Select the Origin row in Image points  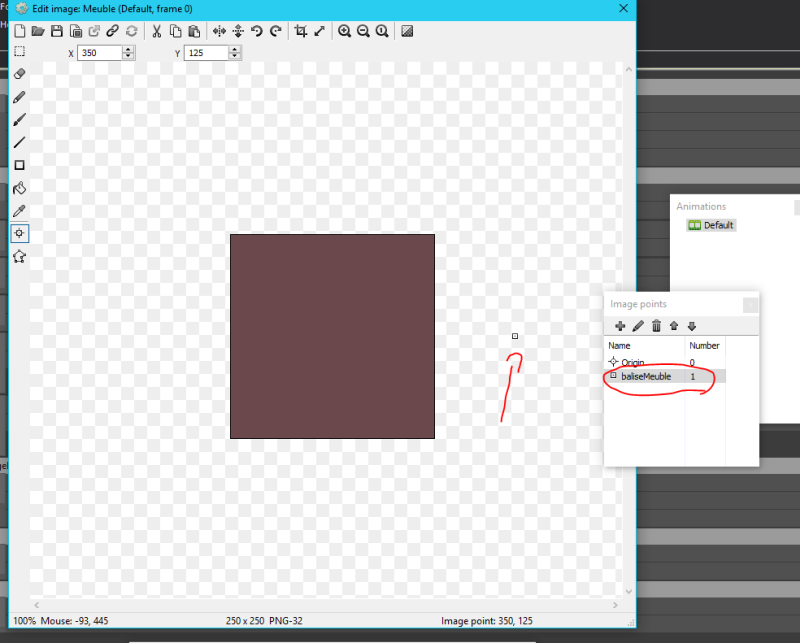click(x=665, y=362)
